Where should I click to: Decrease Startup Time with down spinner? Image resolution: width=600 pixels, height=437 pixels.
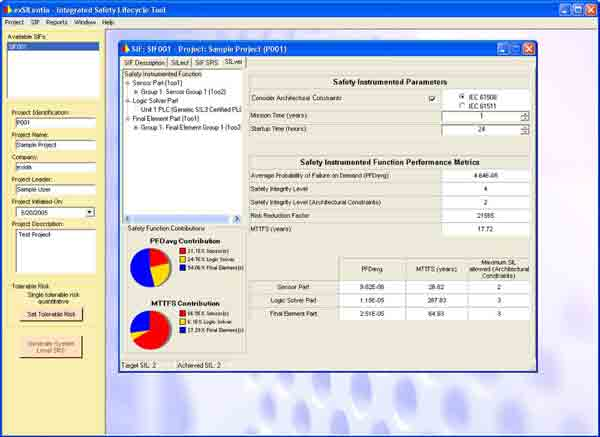click(525, 133)
